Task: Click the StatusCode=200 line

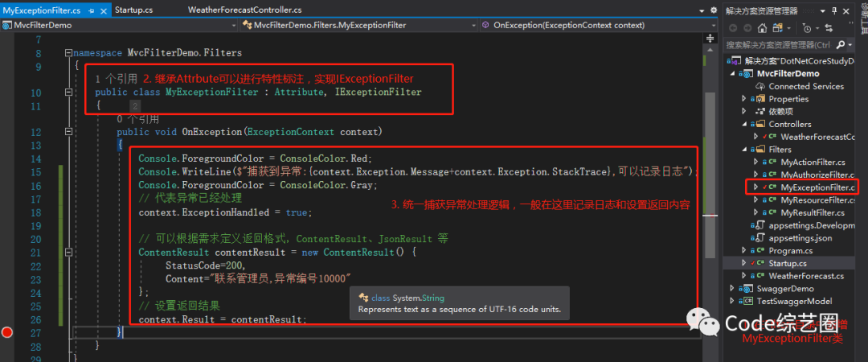Action: pos(206,265)
